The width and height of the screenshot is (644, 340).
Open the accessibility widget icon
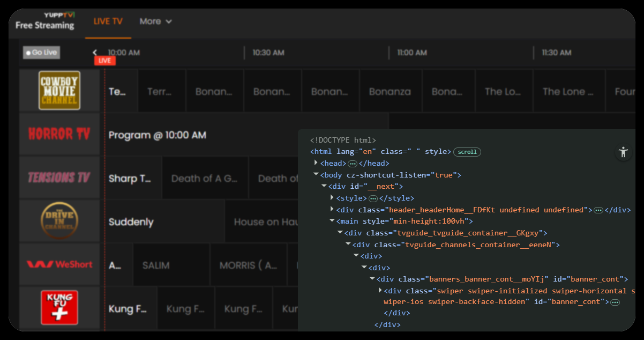(x=623, y=152)
